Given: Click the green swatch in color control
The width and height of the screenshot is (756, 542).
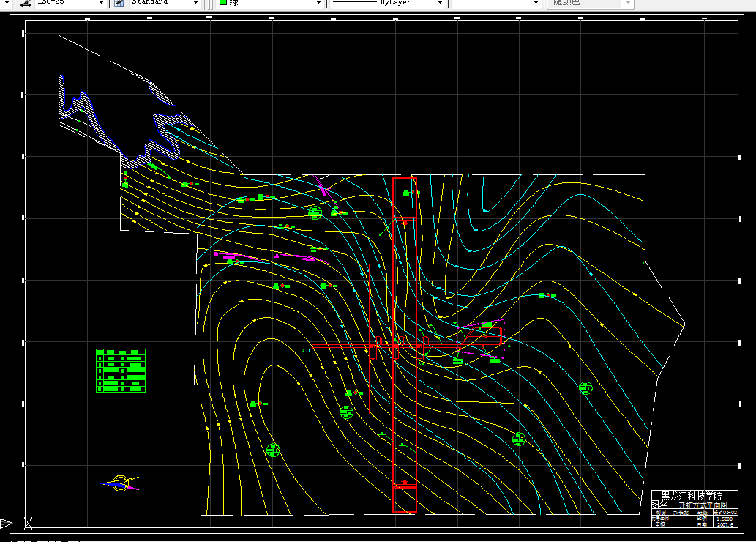Looking at the screenshot, I should 223,3.
